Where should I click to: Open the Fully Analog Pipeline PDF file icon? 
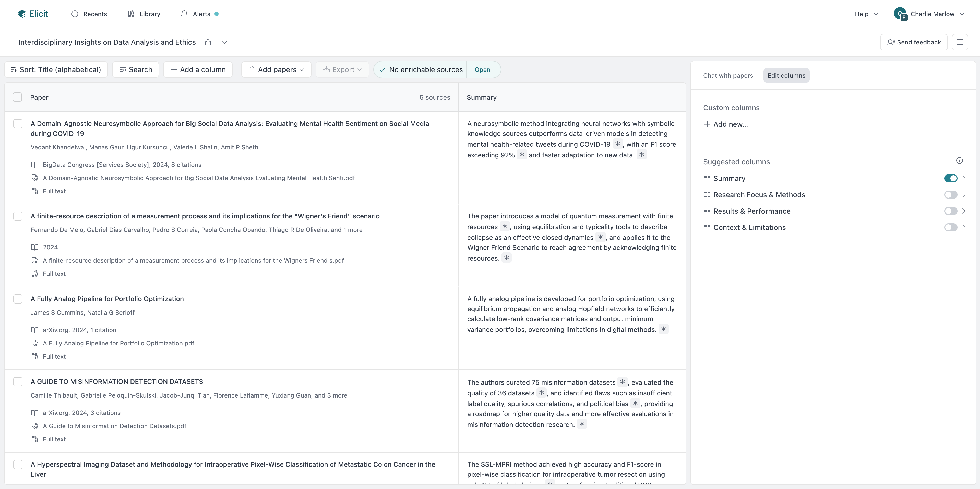(x=35, y=343)
